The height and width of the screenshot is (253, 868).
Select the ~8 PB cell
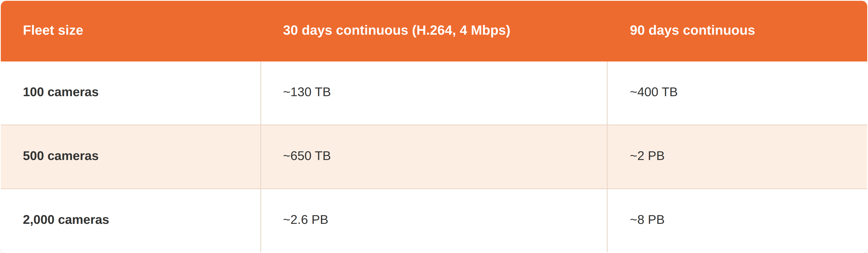pos(647,220)
